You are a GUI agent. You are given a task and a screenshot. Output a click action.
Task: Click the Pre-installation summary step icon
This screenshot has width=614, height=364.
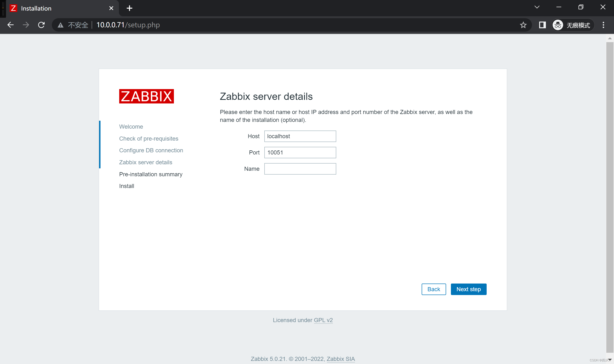151,174
